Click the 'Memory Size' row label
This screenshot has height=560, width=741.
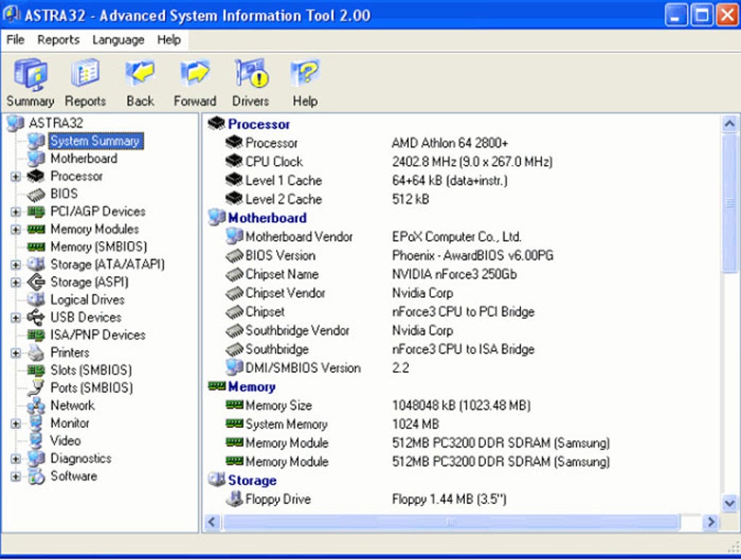(x=278, y=405)
